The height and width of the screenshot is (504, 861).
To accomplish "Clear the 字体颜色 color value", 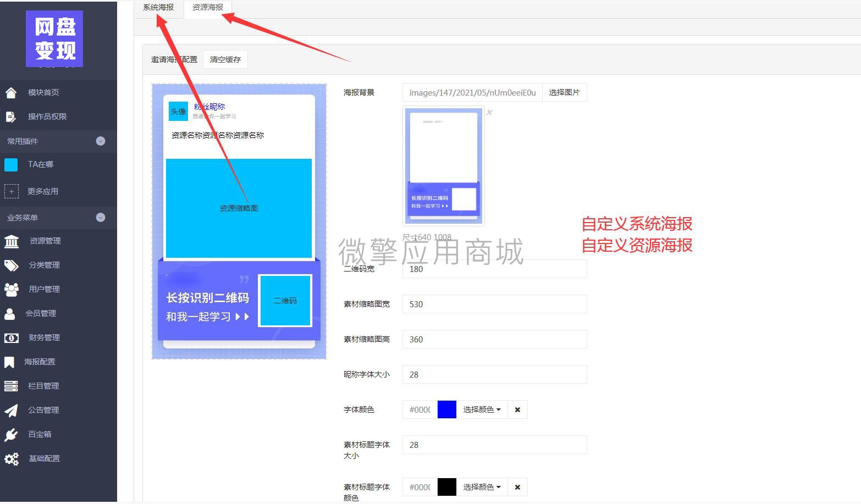I will coord(517,409).
